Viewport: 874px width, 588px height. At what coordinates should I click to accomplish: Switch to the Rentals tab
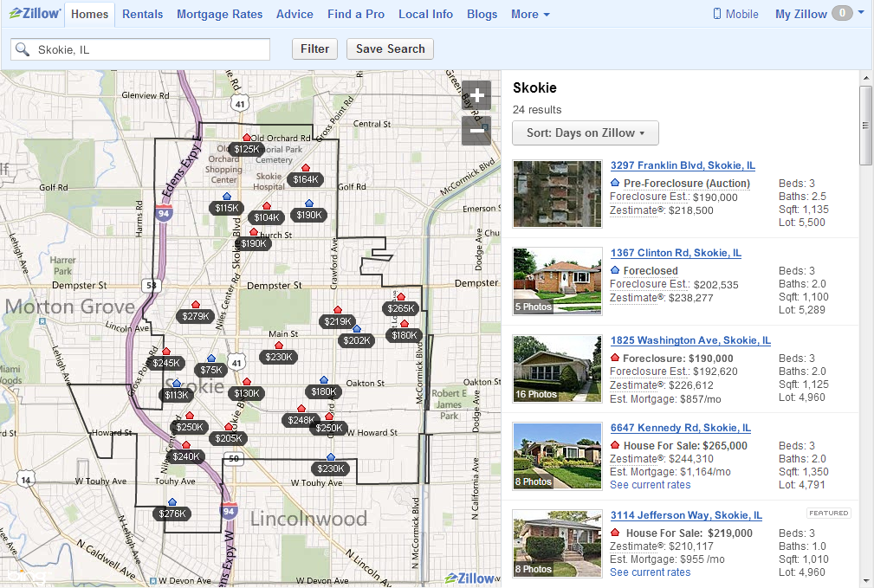[x=142, y=14]
